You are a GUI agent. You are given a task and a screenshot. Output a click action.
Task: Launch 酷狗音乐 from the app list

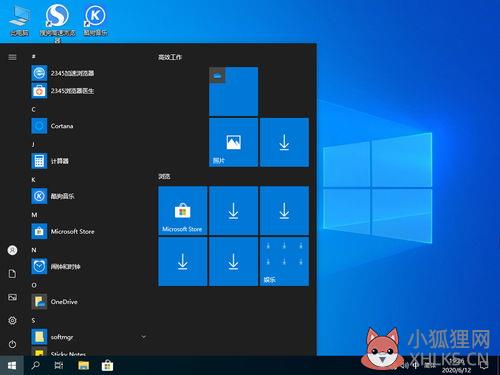[x=89, y=196]
